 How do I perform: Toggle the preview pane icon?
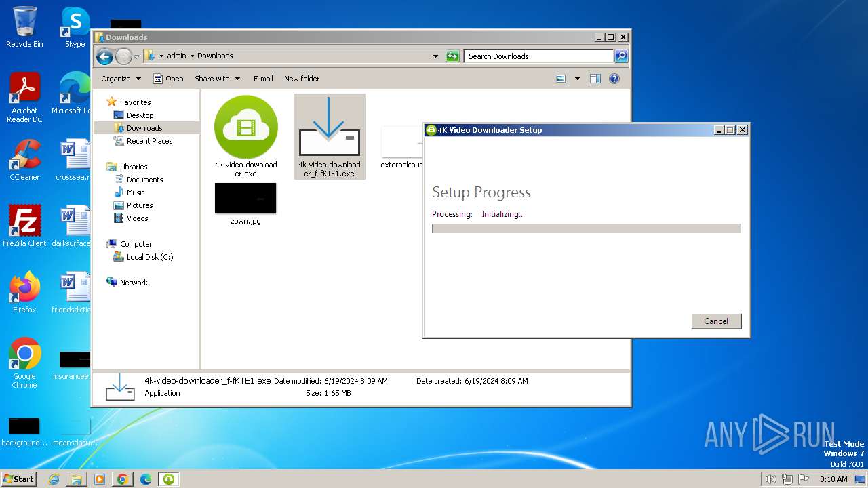tap(595, 79)
